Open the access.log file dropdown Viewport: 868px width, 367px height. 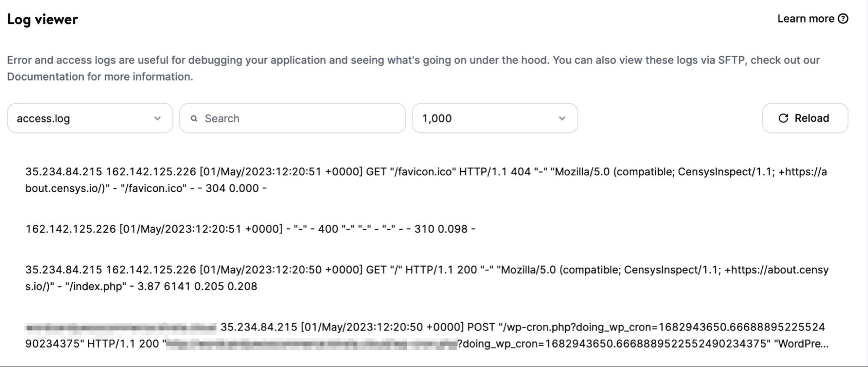(x=90, y=118)
